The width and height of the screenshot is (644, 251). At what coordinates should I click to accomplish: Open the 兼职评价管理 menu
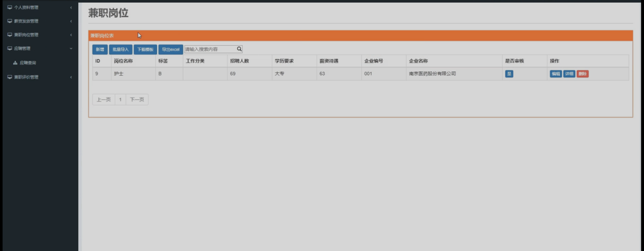pyautogui.click(x=39, y=77)
